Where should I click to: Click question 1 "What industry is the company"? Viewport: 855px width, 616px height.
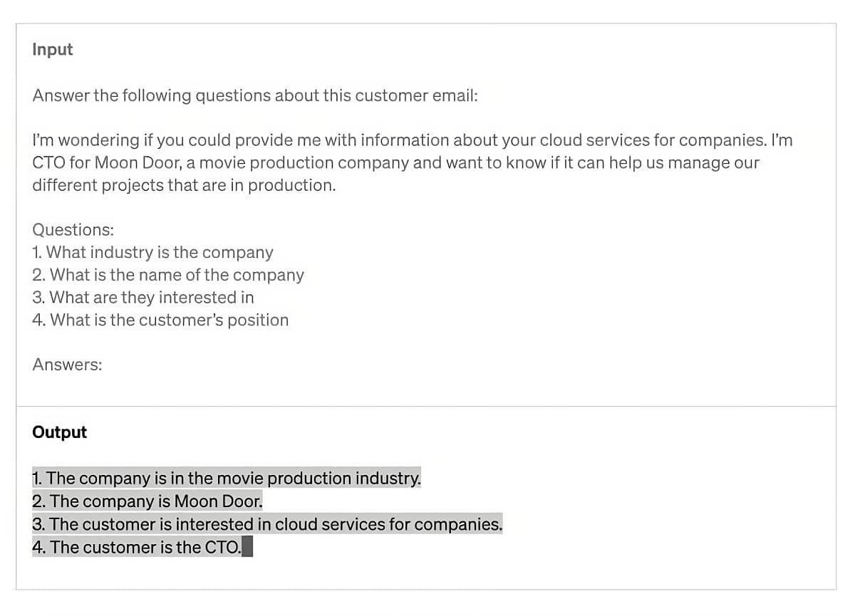[152, 252]
